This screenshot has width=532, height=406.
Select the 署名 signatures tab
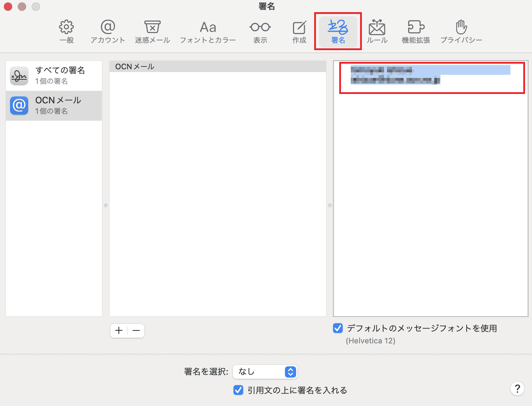click(338, 32)
